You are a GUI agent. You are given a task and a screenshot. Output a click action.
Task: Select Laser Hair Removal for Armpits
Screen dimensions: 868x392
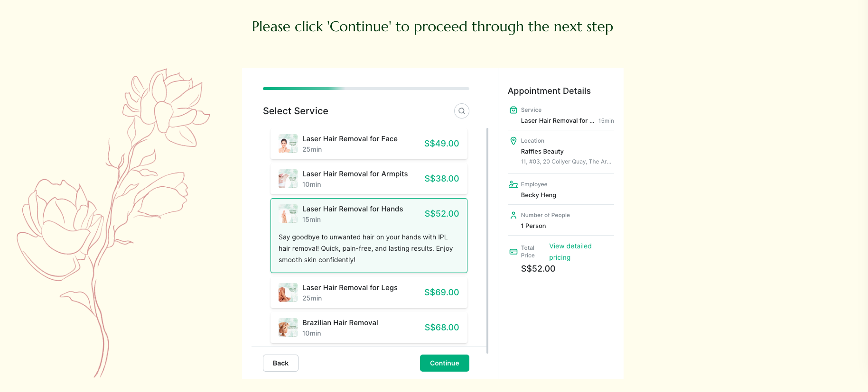click(x=369, y=179)
